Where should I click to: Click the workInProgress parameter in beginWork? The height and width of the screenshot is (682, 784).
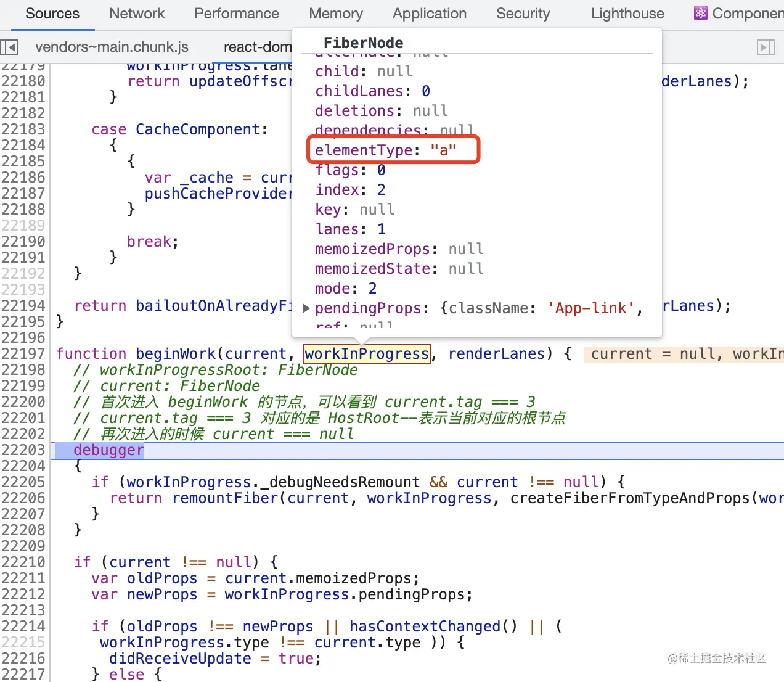367,354
